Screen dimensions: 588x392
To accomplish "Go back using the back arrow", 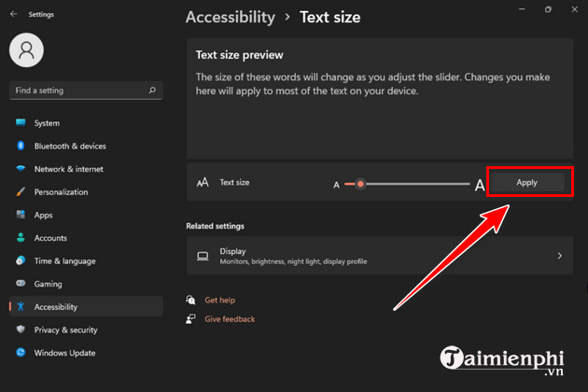I will [x=14, y=15].
